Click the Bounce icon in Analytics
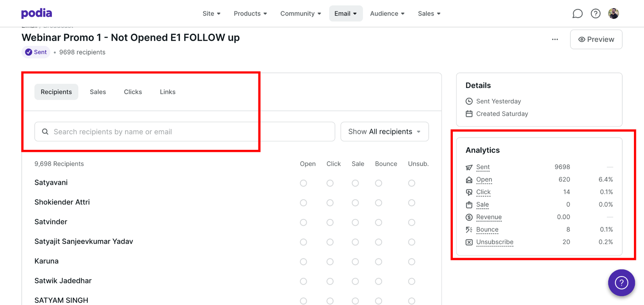Viewport: 644px width, 305px height. click(x=469, y=229)
